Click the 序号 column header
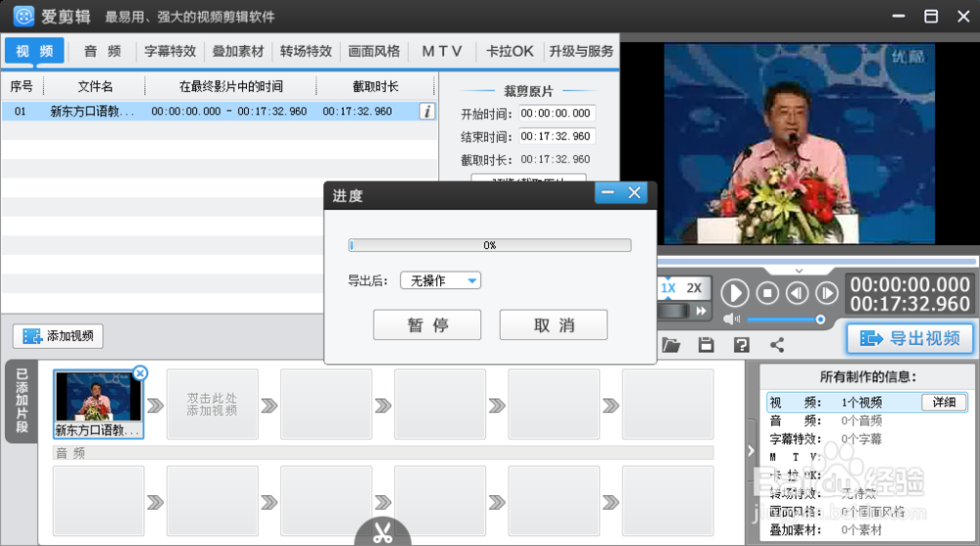Image resolution: width=980 pixels, height=546 pixels. coord(22,86)
